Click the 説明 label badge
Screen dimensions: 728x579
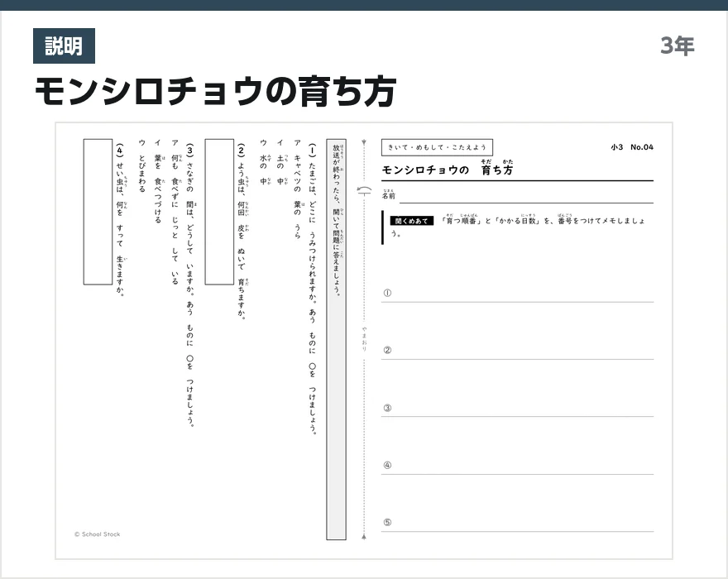coord(64,46)
